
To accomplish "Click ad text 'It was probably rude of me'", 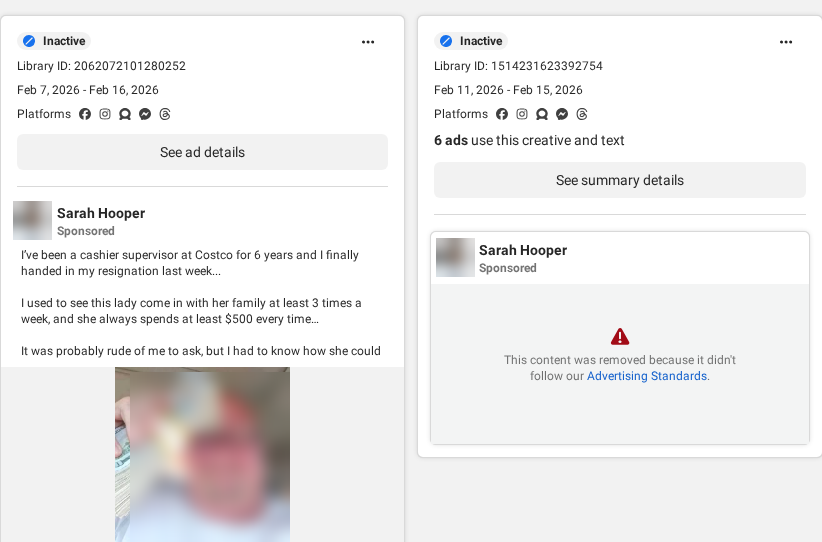I will click(201, 351).
